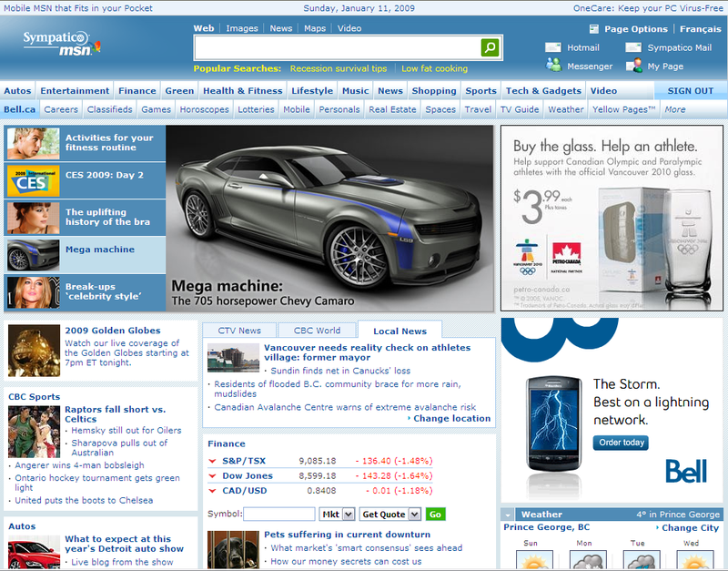Select the Maps search tab
Viewport: 728px width, 571px height.
[315, 28]
